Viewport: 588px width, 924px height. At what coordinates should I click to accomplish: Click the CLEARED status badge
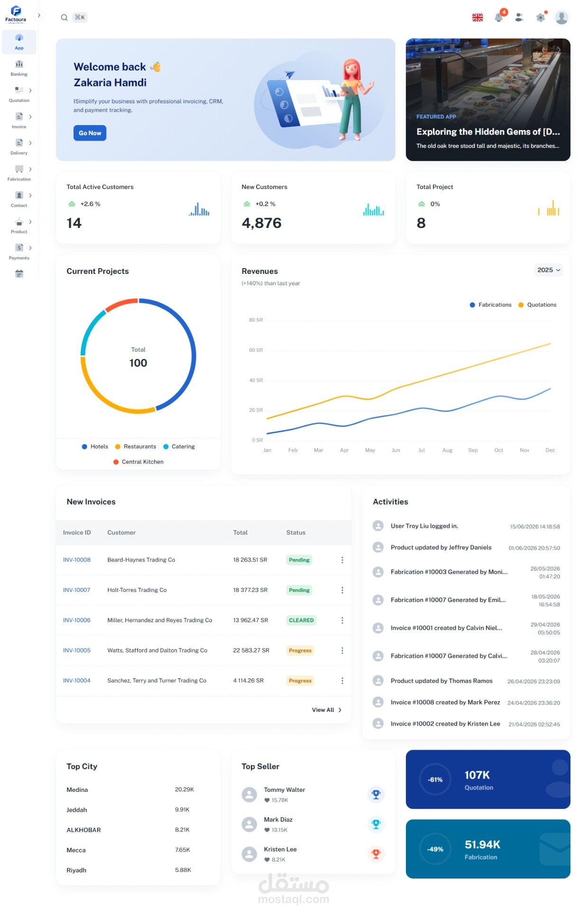tap(301, 620)
